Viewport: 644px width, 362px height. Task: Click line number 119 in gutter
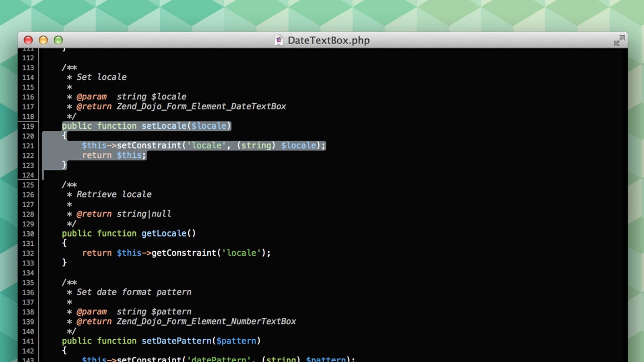tap(28, 126)
